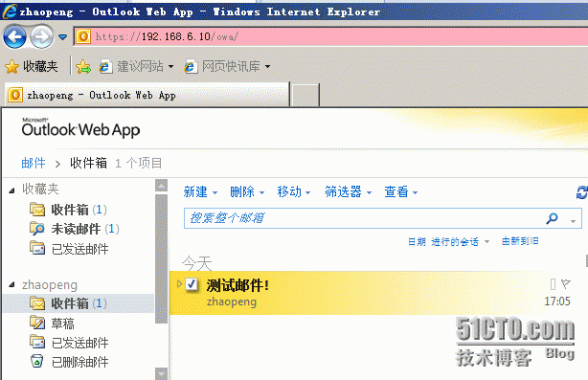Go forward with the browser Forward arrow
Screen dimensions: 588x380
tap(41, 36)
